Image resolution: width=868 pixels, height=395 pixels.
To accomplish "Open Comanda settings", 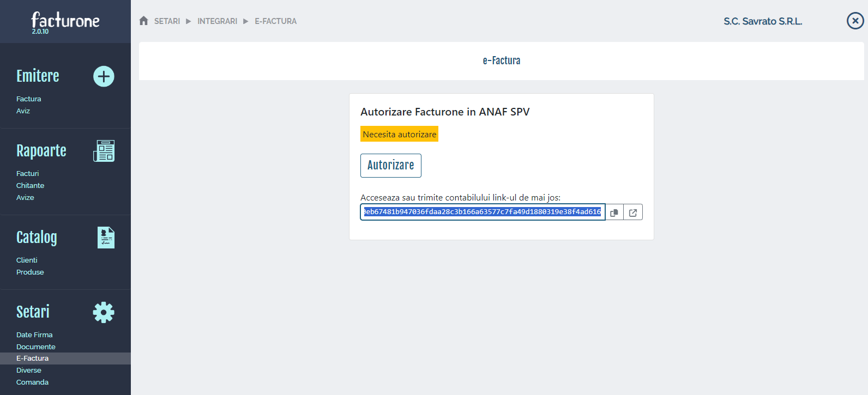I will pos(32,382).
